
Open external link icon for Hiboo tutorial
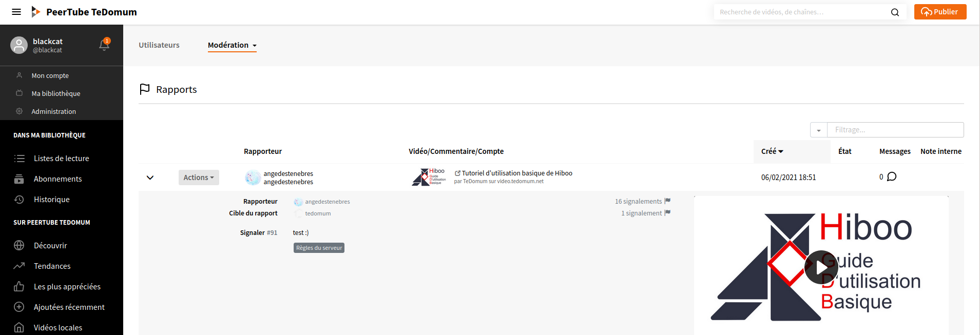point(457,173)
